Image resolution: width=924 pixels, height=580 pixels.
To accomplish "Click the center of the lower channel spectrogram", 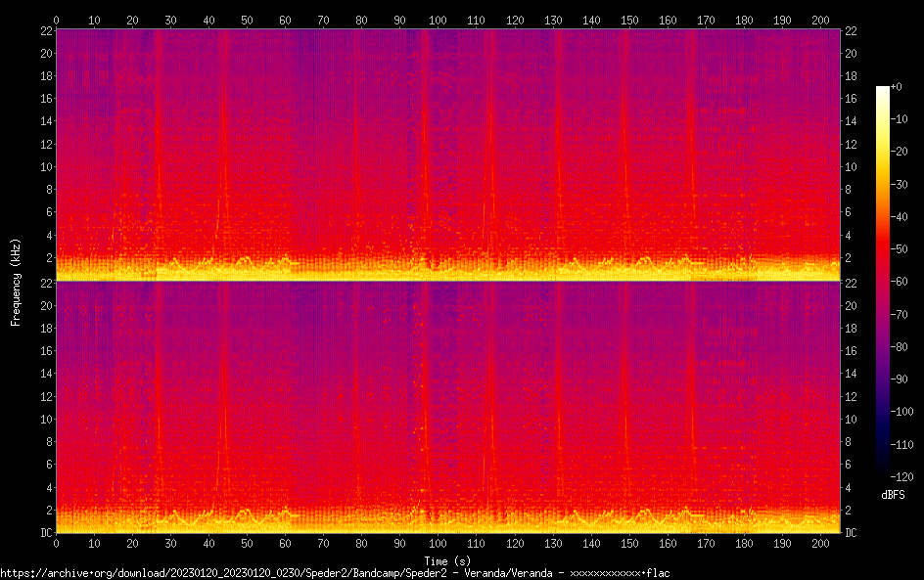I will [447, 407].
